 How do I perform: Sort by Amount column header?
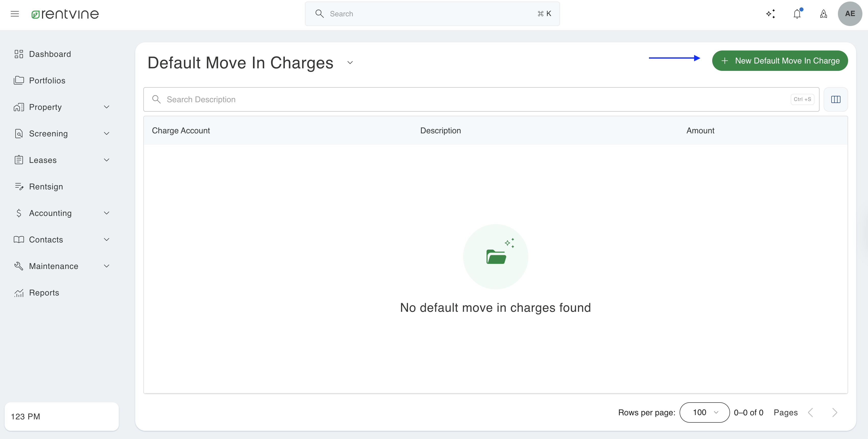(700, 130)
